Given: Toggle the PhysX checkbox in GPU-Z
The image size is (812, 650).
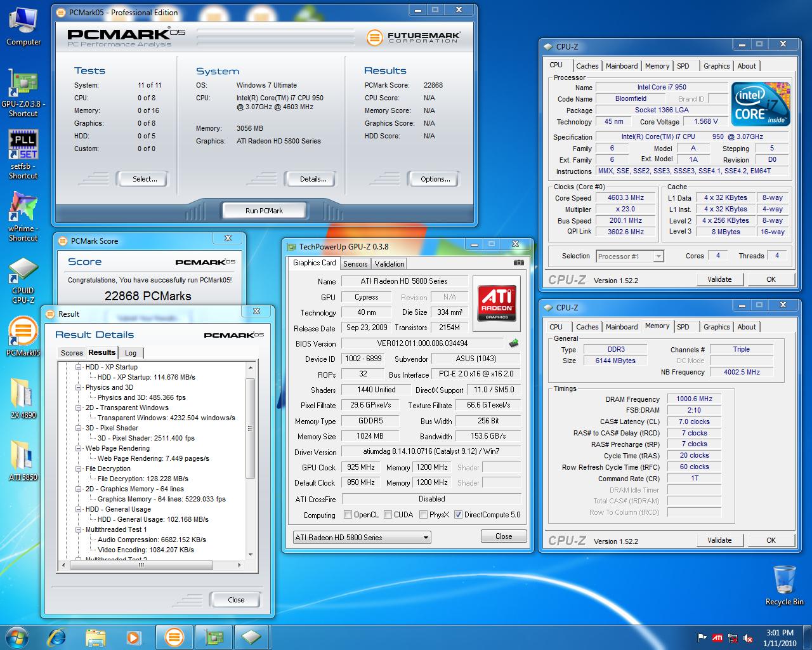Looking at the screenshot, I should click(x=423, y=515).
